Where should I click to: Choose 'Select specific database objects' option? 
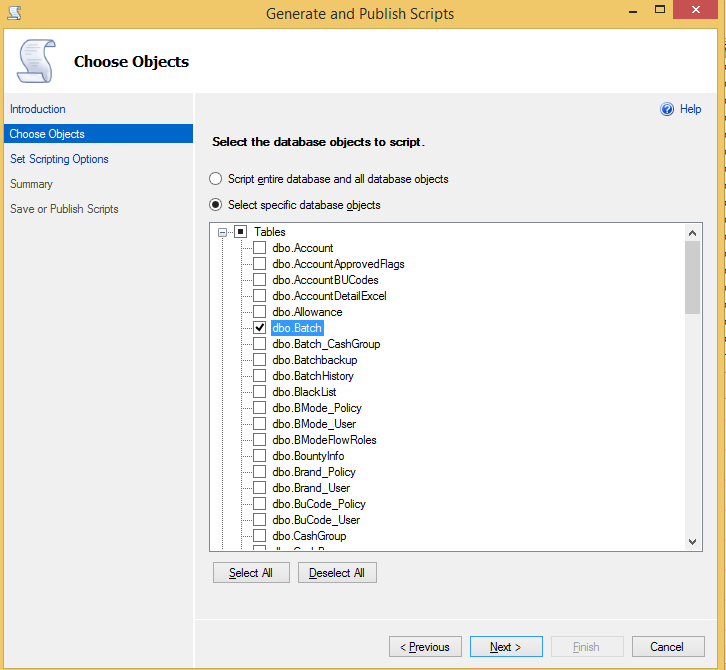[215, 205]
